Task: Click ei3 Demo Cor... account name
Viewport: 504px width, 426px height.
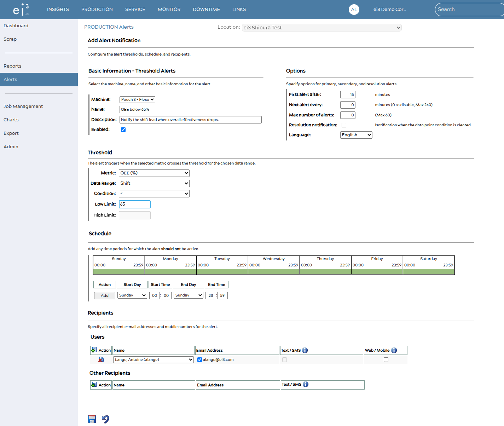Action: (390, 10)
